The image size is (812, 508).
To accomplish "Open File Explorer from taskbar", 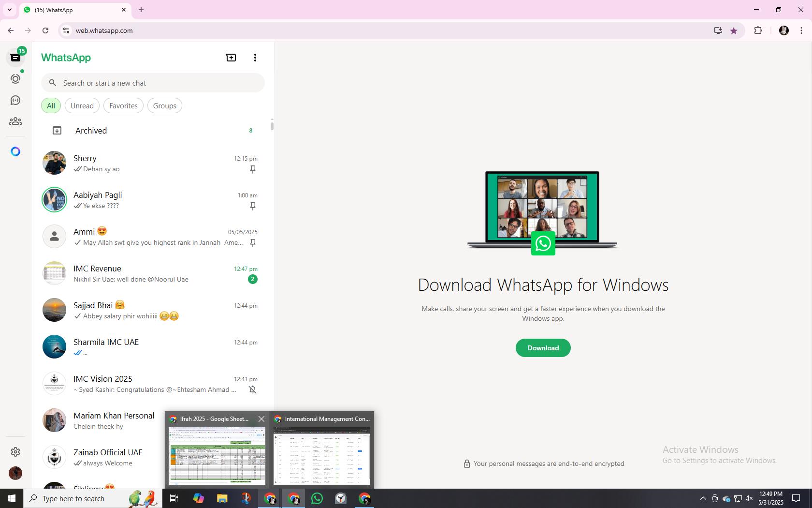I will [x=222, y=498].
